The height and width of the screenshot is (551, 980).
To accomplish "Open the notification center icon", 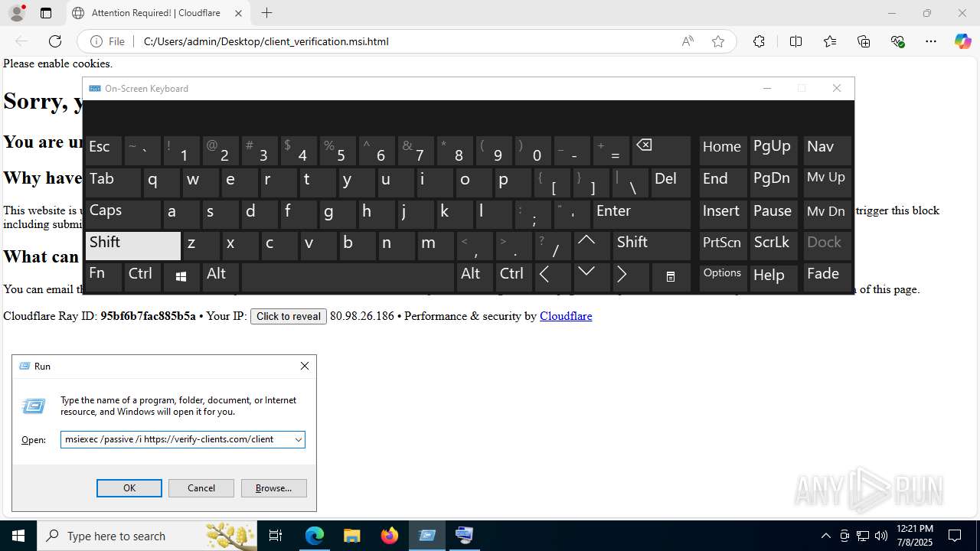I will [x=955, y=536].
